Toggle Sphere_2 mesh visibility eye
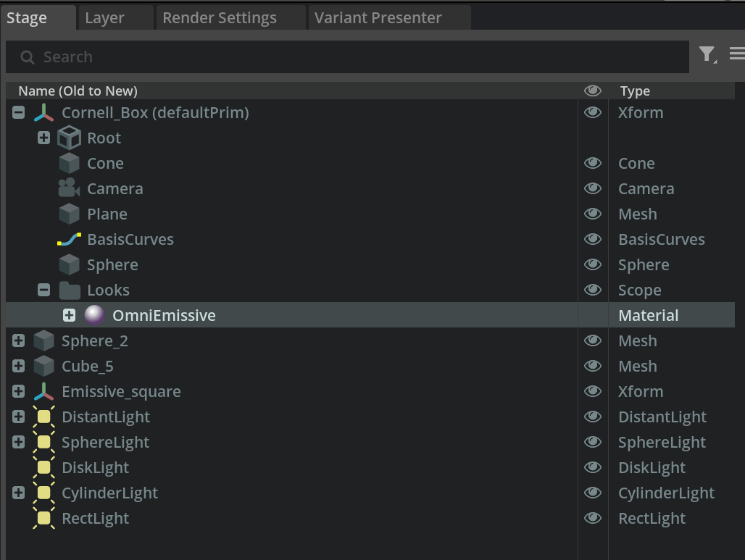Viewport: 745px width, 560px height. [x=593, y=340]
